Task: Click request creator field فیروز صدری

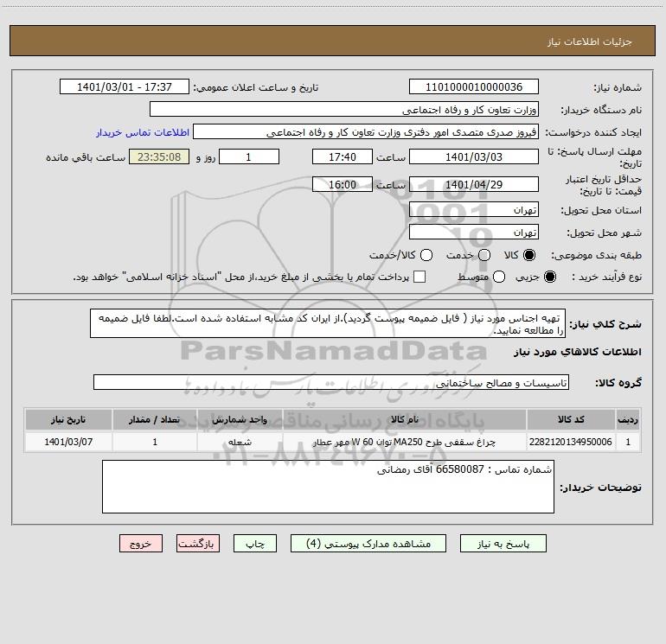Action: click(366, 131)
